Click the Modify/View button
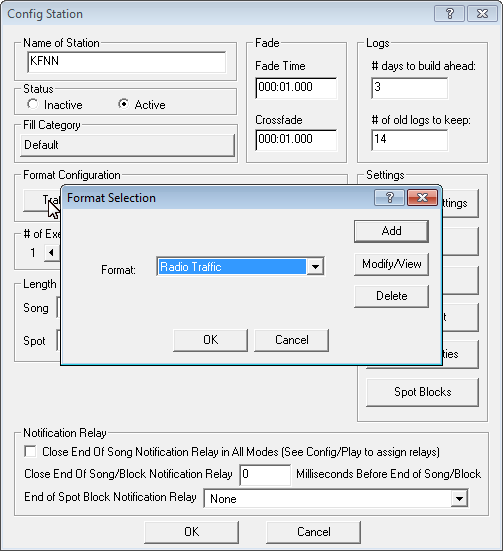This screenshot has width=503, height=551. coord(391,264)
